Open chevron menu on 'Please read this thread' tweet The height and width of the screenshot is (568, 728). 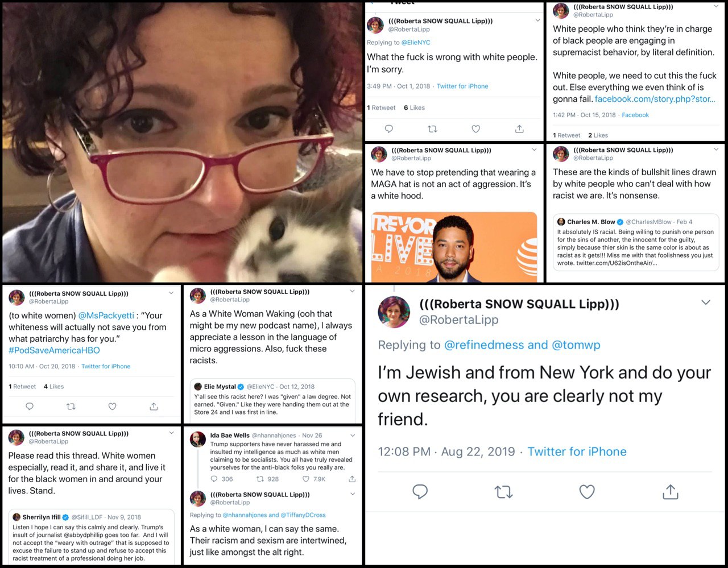pyautogui.click(x=171, y=433)
